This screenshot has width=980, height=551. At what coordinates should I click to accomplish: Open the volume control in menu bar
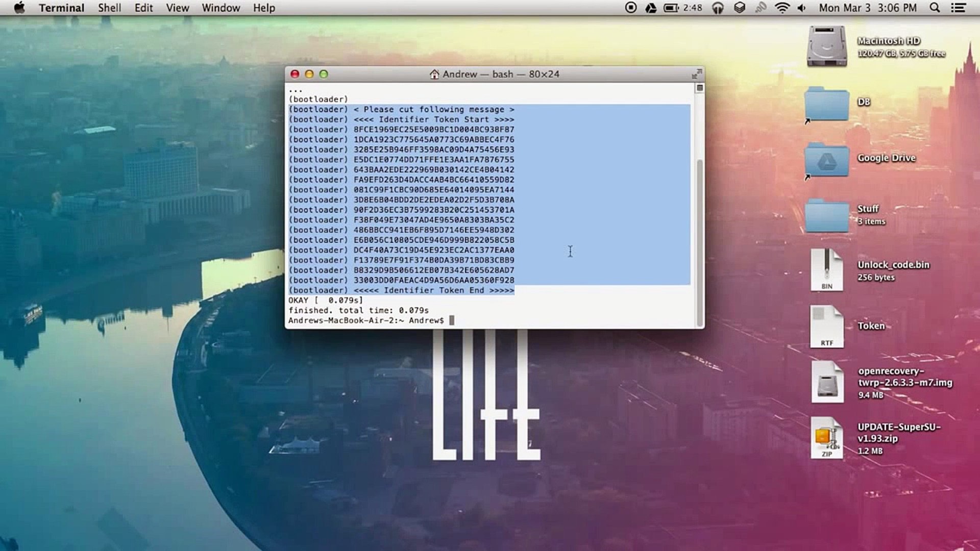[x=802, y=8]
